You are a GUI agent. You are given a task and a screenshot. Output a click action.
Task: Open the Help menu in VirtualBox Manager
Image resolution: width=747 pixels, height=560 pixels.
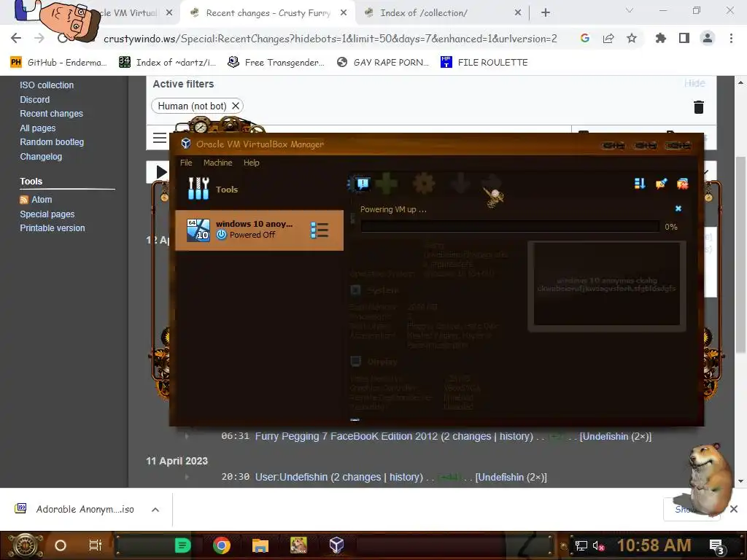(252, 163)
